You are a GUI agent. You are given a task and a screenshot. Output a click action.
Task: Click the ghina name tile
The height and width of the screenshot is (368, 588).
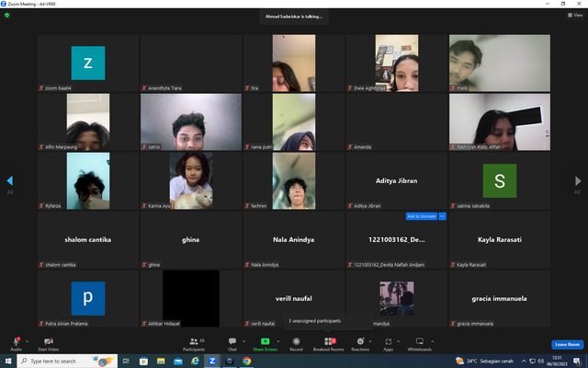pos(191,239)
